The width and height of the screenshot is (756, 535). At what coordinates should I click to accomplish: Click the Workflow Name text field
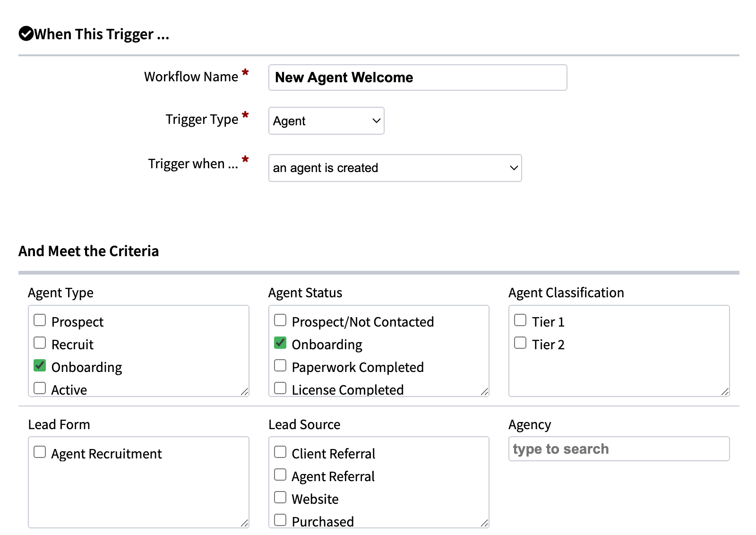point(417,77)
